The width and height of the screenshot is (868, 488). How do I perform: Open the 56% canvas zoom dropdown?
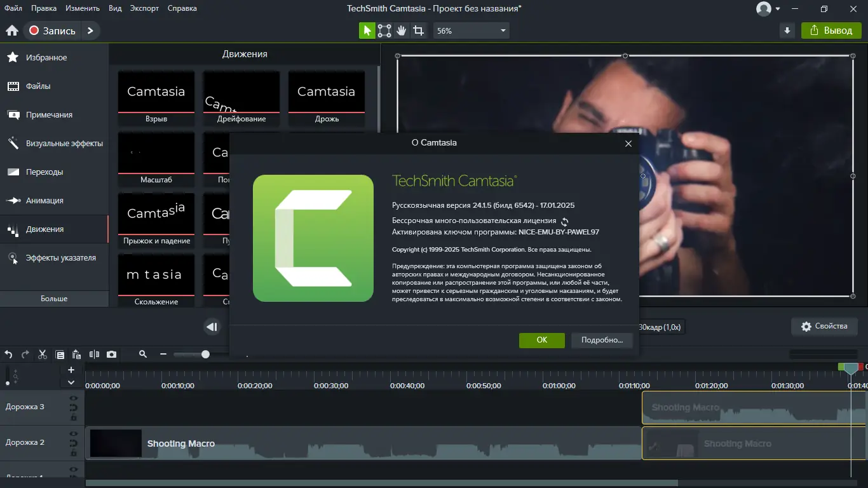point(471,30)
